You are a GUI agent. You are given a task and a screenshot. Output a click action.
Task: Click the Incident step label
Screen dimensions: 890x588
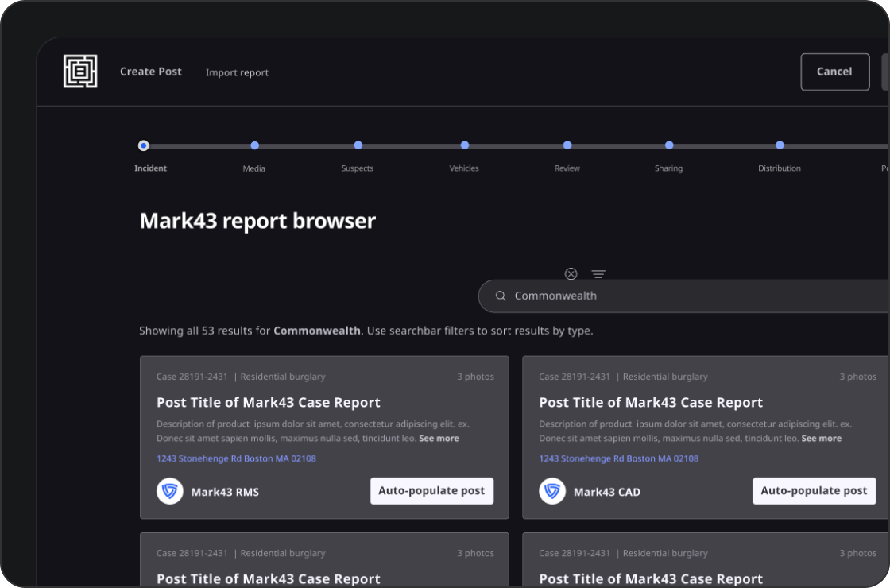tap(150, 168)
